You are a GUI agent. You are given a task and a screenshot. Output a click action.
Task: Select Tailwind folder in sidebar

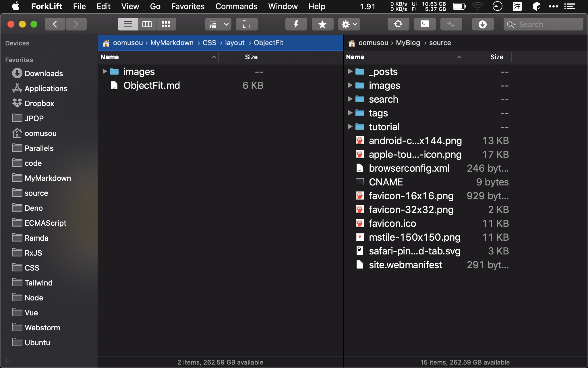[32, 283]
